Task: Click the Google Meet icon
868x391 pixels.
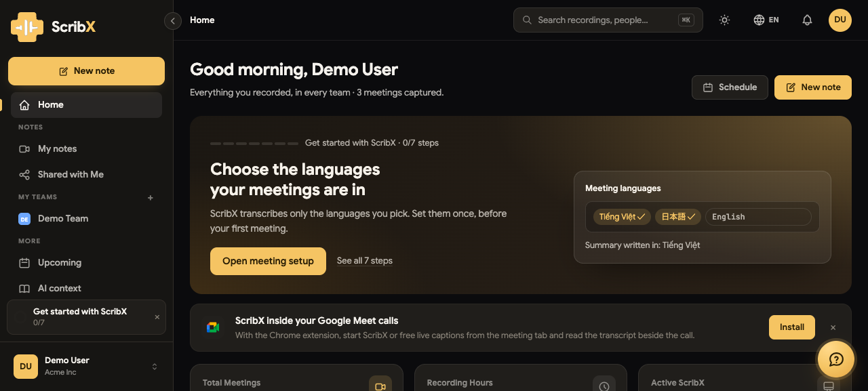Action: tap(213, 327)
